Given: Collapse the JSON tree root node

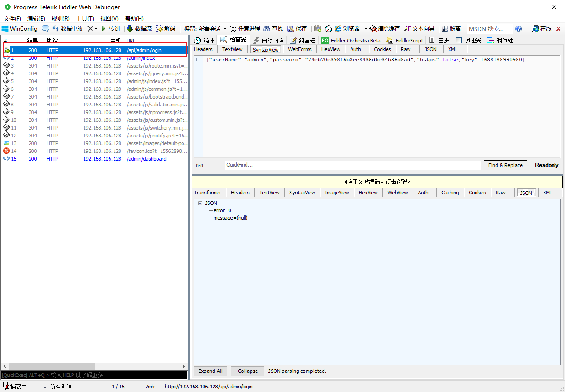Looking at the screenshot, I should tap(200, 203).
